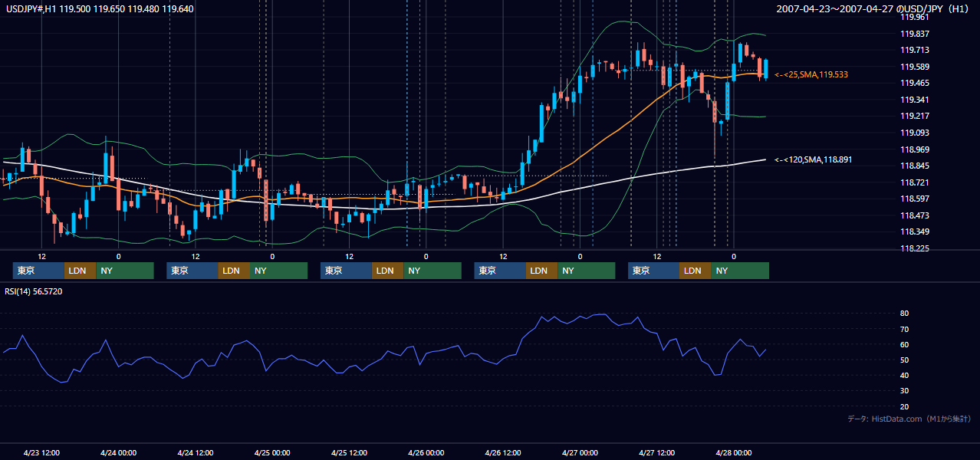980x460 pixels.
Task: Click the 4/28 00:00 time axis label
Action: tap(734, 452)
